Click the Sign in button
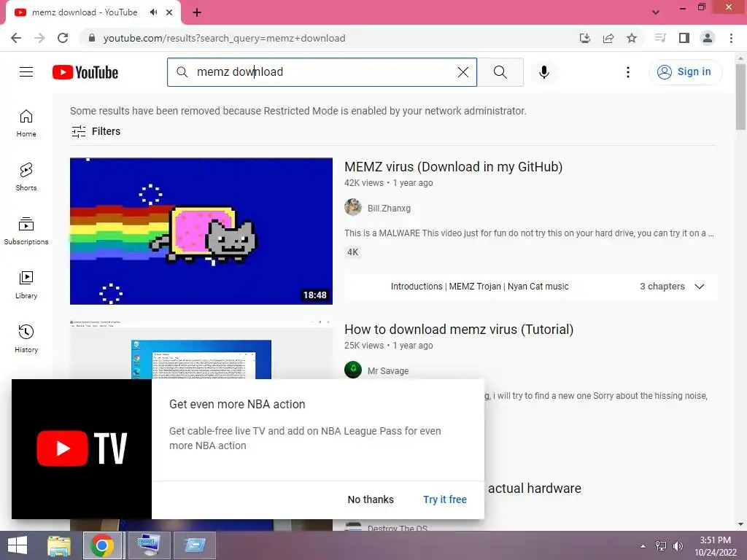The image size is (747, 560). click(685, 72)
